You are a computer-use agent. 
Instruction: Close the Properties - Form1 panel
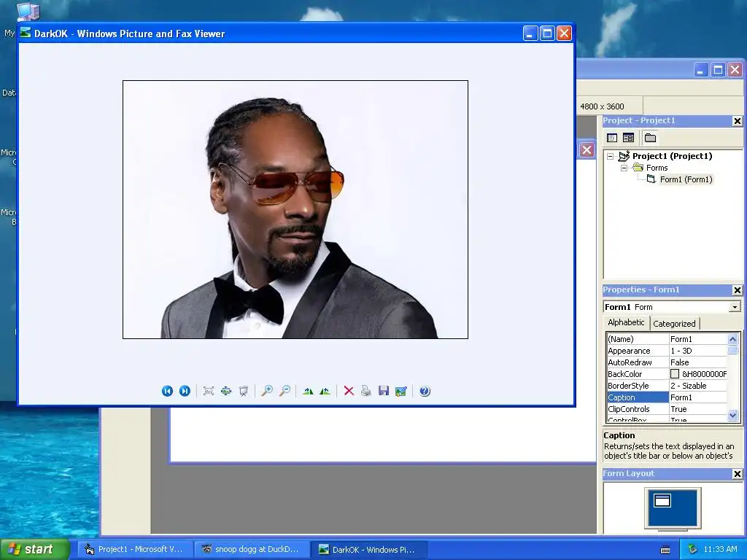(x=737, y=290)
